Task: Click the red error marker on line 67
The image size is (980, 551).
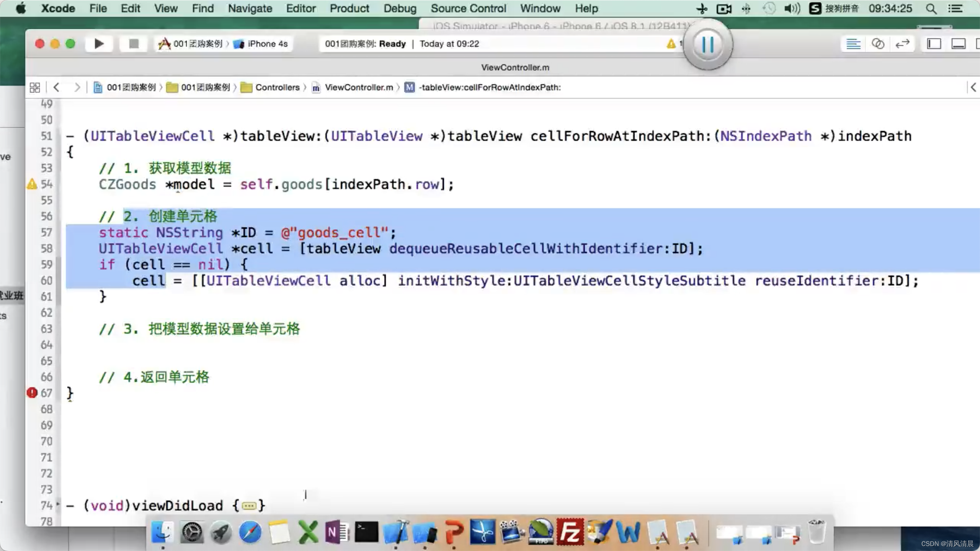Action: point(32,393)
